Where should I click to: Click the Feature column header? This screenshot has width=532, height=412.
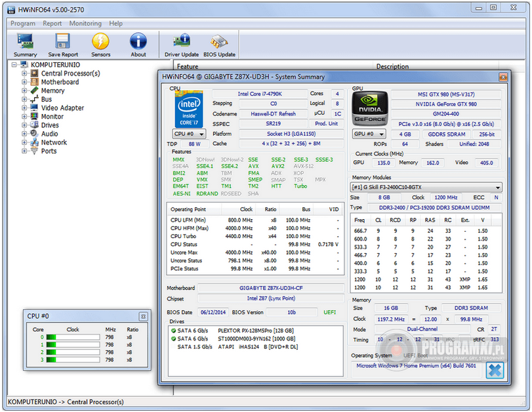coord(273,66)
